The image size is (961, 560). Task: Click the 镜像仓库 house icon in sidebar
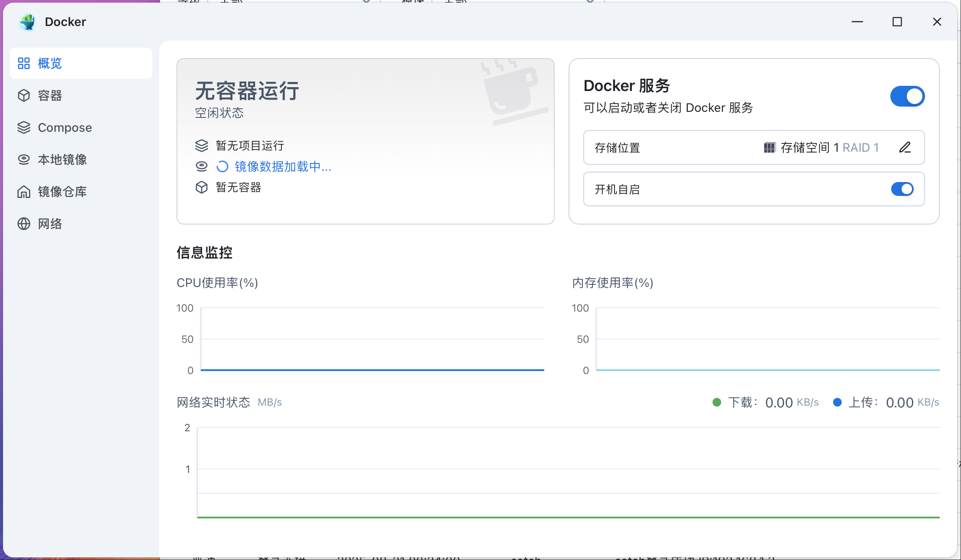click(24, 192)
